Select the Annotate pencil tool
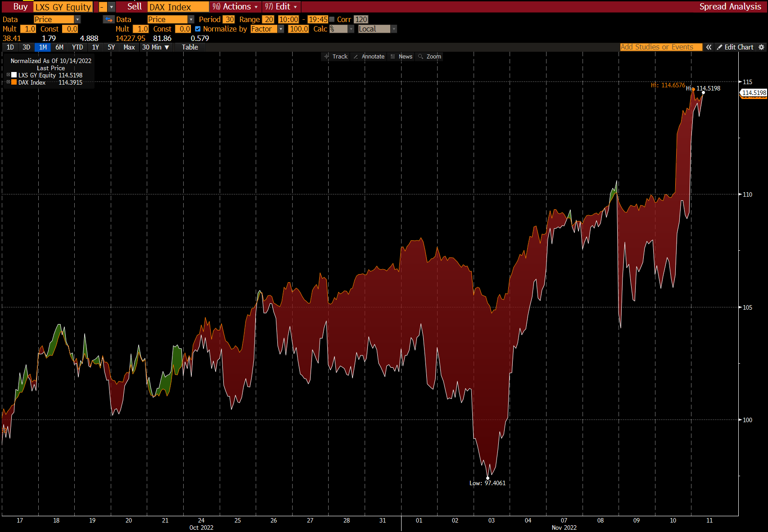Viewport: 768px width, 532px height. coord(369,57)
